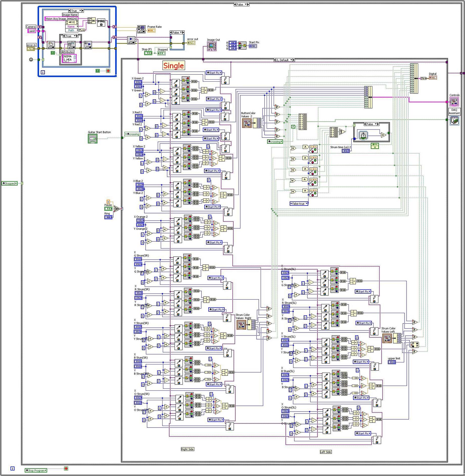Advance the outermost False case structure selector

(248, 5)
